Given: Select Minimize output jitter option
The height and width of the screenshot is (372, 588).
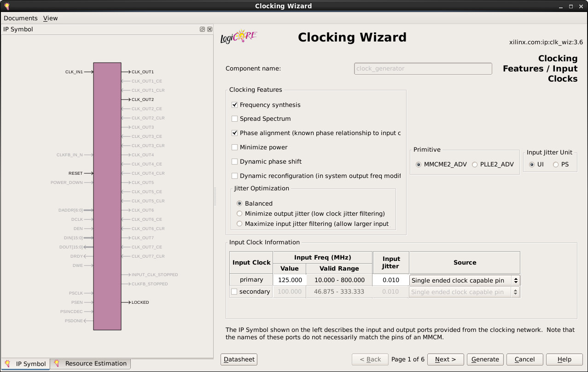Looking at the screenshot, I should click(239, 213).
